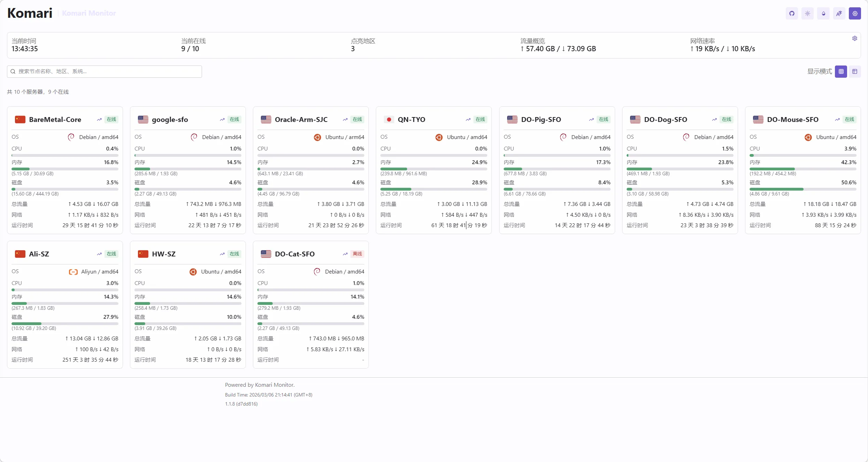This screenshot has width=868, height=462.
Task: Click the stats bar small settings gear
Action: [x=854, y=38]
